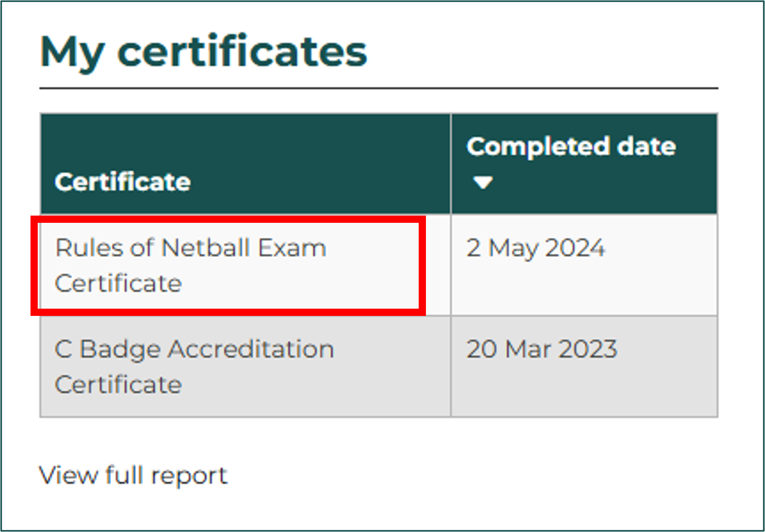This screenshot has height=532, width=765.
Task: Click "C Badge Accreditation" text line
Action: click(194, 349)
